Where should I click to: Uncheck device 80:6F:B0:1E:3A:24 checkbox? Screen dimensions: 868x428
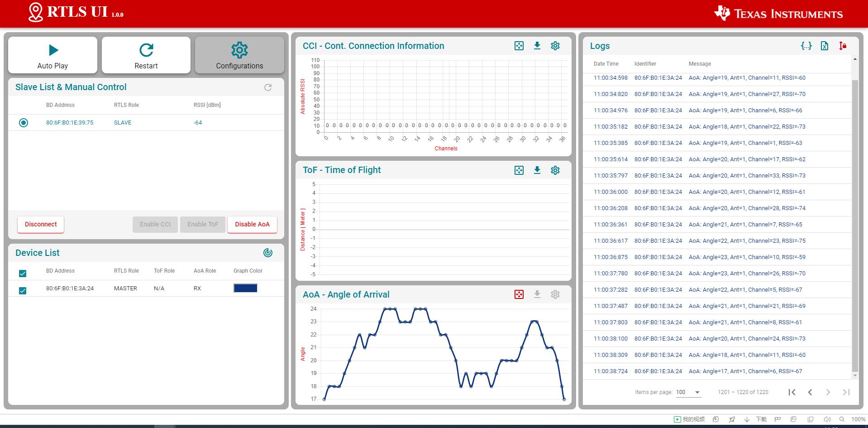(x=23, y=290)
